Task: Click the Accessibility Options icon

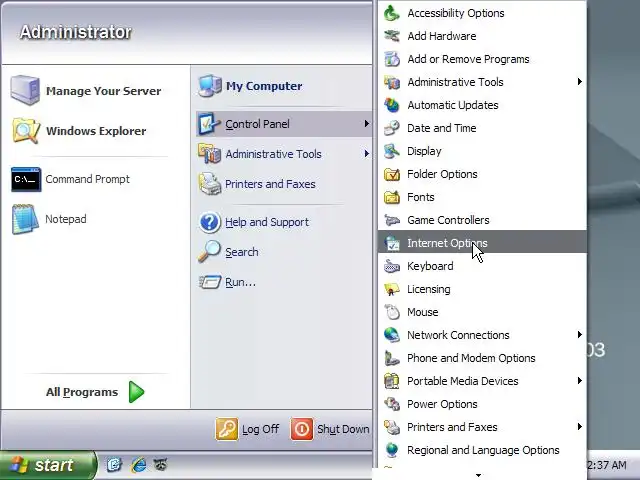Action: [x=392, y=13]
